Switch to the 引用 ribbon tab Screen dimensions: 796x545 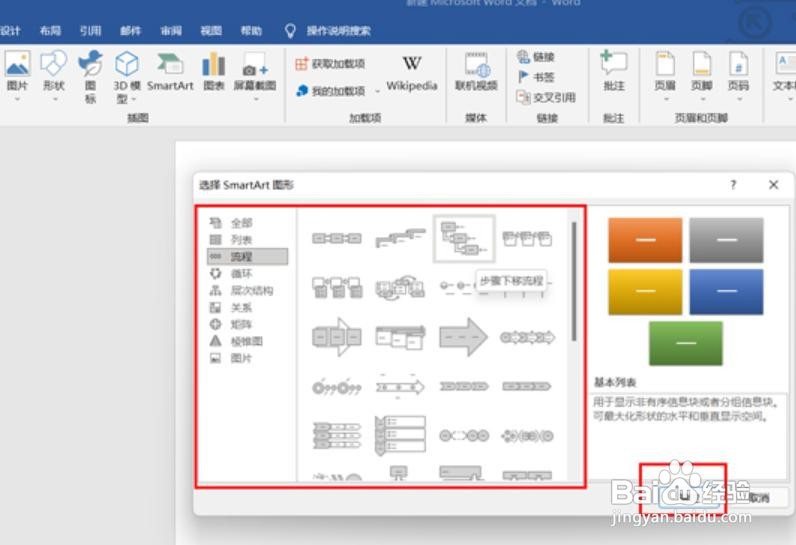(90, 31)
